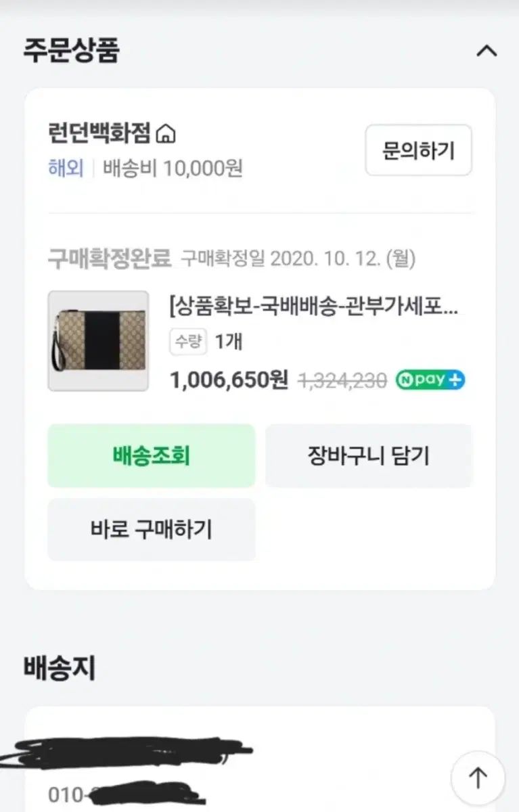Tap the home icon beside 런던백화점
The width and height of the screenshot is (519, 812).
tap(165, 135)
